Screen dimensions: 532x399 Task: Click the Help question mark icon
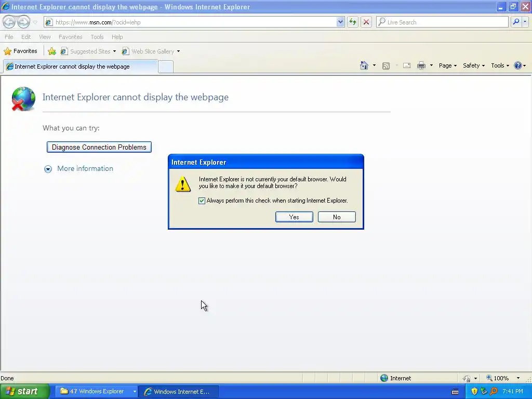[518, 65]
